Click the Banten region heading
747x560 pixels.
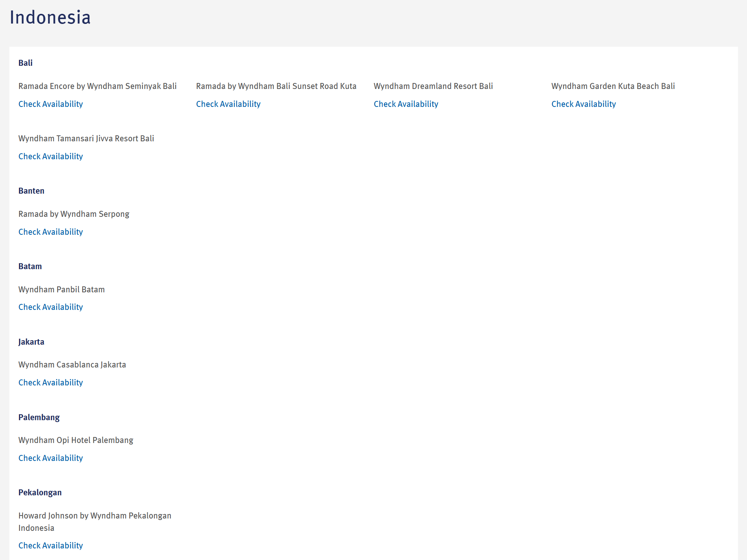click(31, 191)
